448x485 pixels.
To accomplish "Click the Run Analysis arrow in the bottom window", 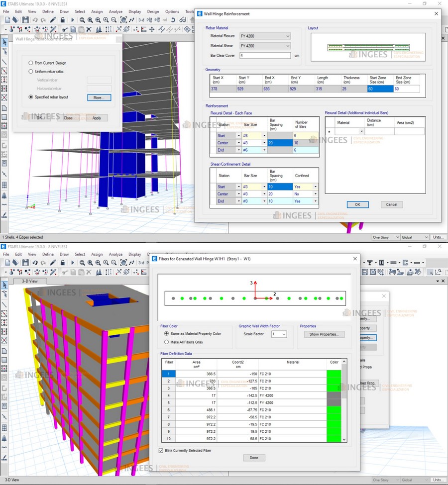I will click(x=73, y=263).
